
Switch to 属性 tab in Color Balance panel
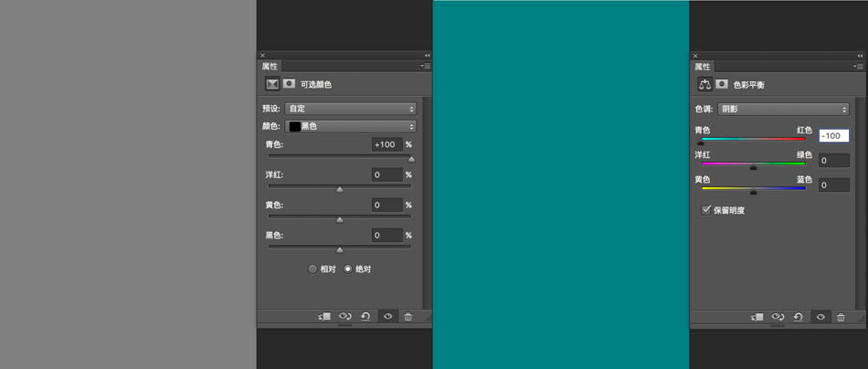pyautogui.click(x=703, y=66)
